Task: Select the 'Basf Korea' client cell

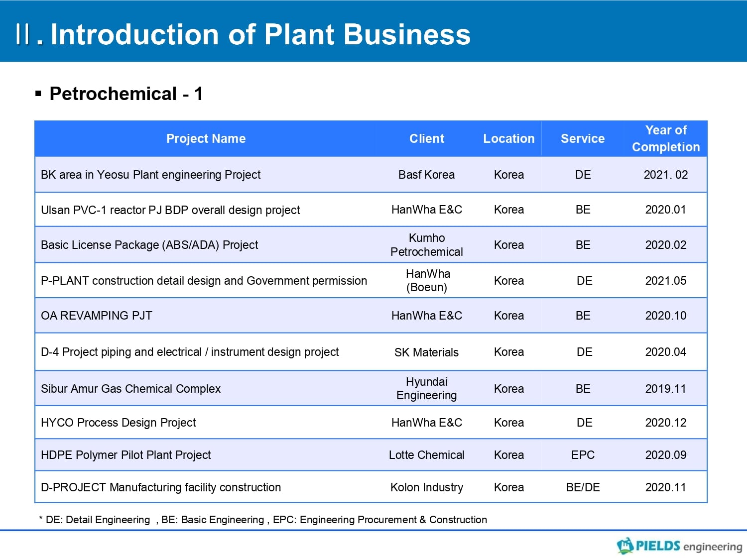Action: pyautogui.click(x=426, y=175)
